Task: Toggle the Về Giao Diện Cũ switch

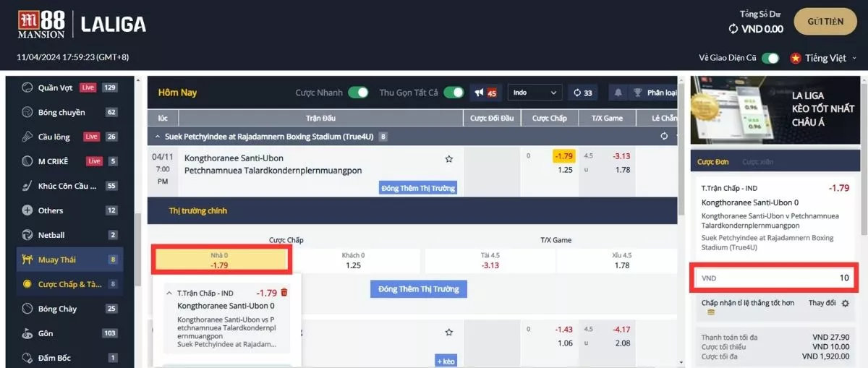Action: point(770,58)
